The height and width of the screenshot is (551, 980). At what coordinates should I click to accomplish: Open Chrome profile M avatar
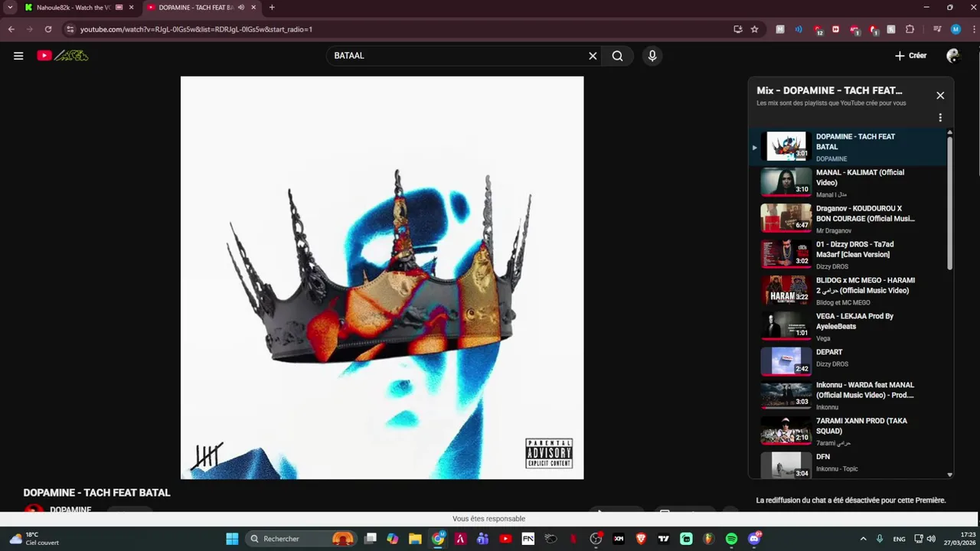955,29
